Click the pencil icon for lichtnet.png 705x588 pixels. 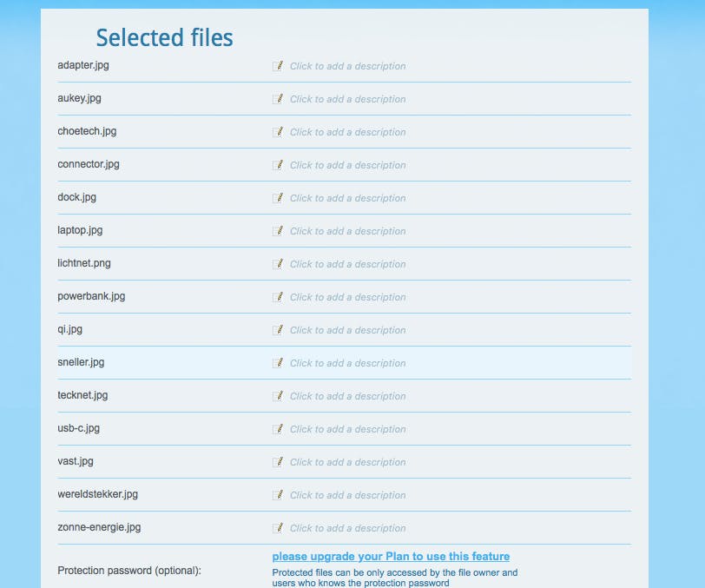coord(278,263)
